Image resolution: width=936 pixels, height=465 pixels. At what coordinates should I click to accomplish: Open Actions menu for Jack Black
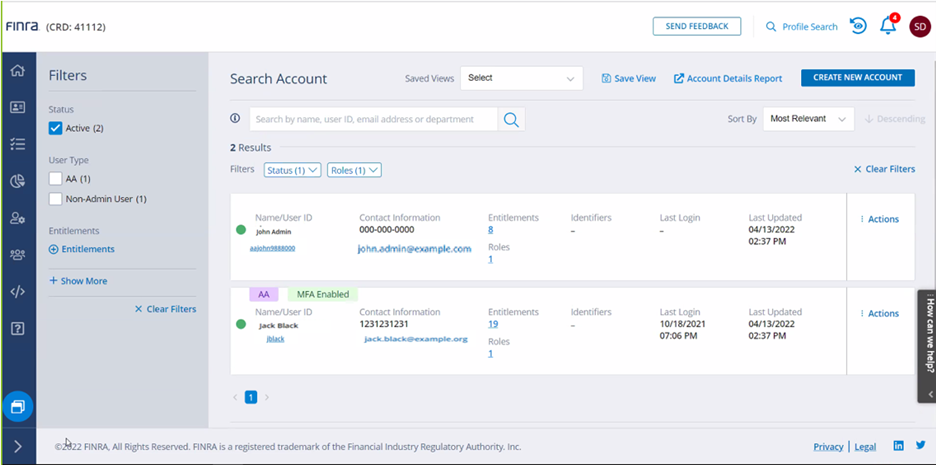880,313
